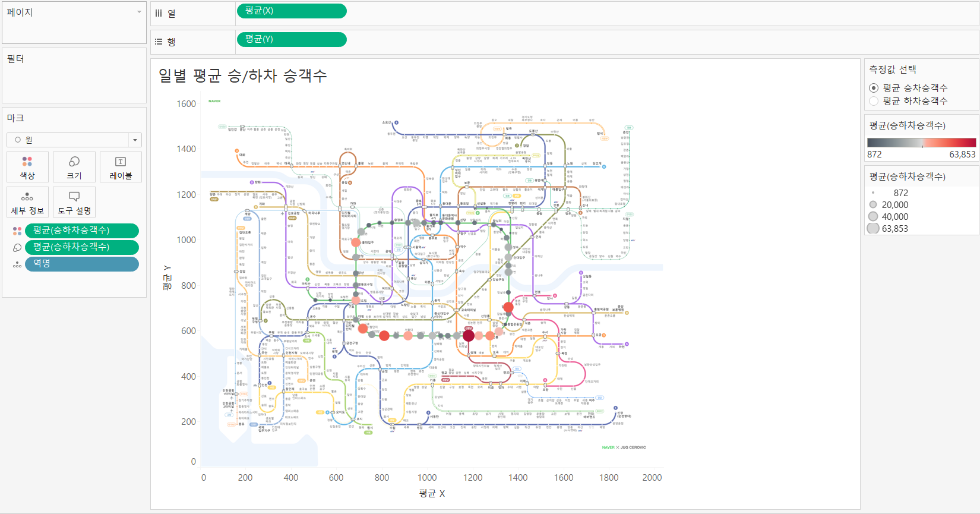
Task: Expand the 페이지 shelf dropdown arrow
Action: pos(140,12)
